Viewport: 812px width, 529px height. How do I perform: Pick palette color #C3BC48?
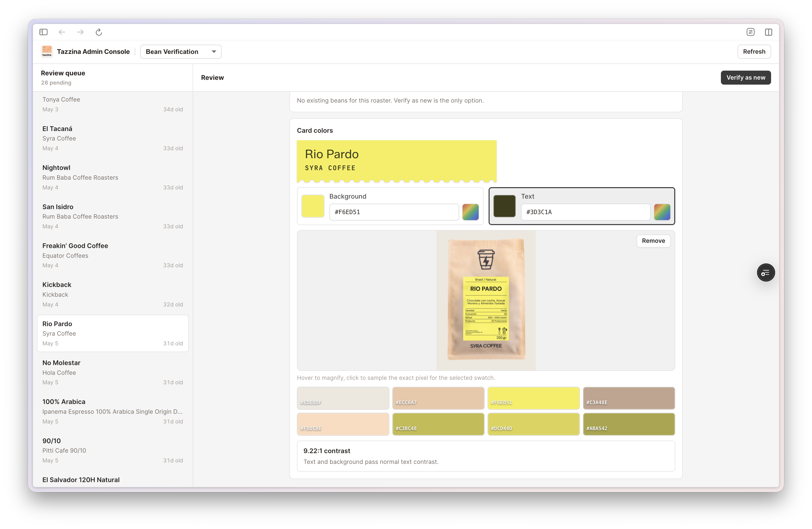[x=438, y=424]
